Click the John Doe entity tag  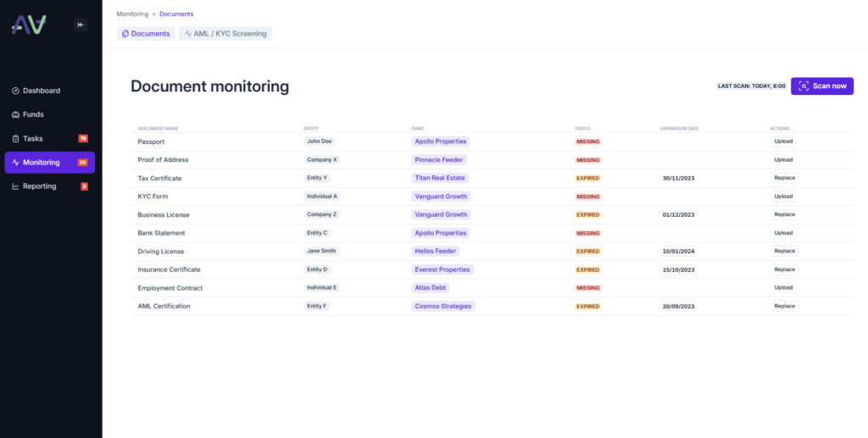tap(320, 141)
